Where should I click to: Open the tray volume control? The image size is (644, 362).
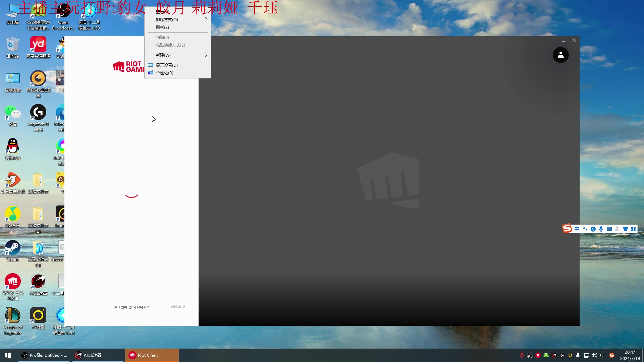tap(594, 355)
